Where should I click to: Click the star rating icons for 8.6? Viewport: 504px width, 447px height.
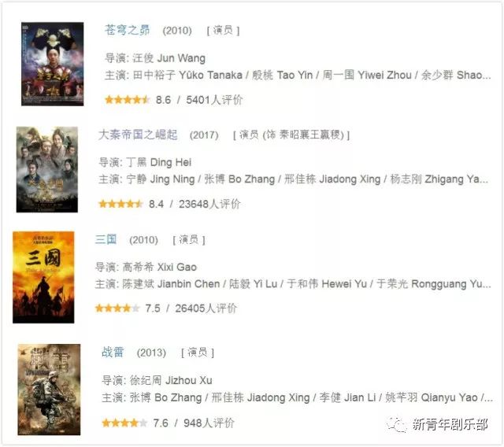pos(128,99)
